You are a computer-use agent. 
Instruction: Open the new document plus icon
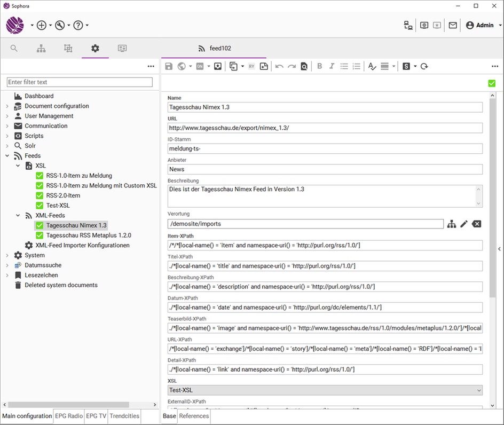(x=42, y=25)
